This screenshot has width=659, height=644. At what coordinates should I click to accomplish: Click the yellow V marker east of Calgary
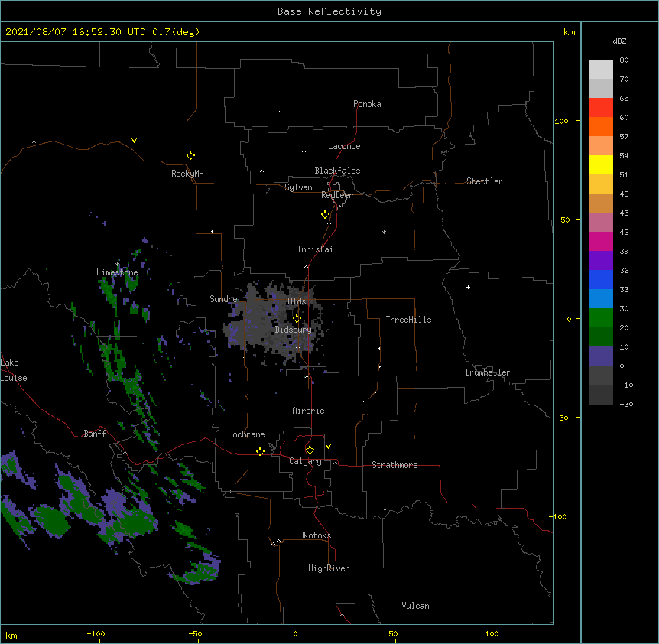(328, 447)
